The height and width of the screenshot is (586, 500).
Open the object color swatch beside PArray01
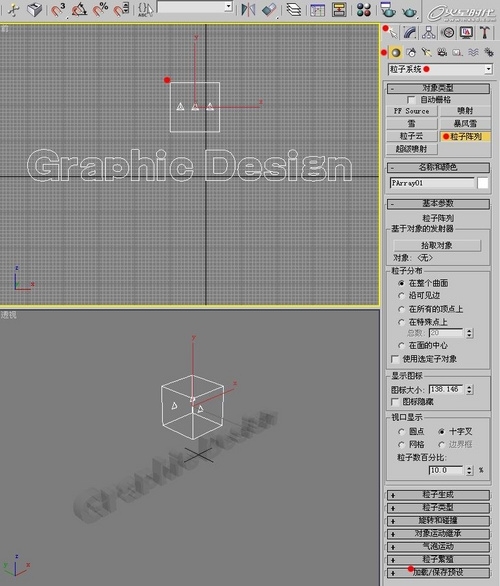[483, 183]
